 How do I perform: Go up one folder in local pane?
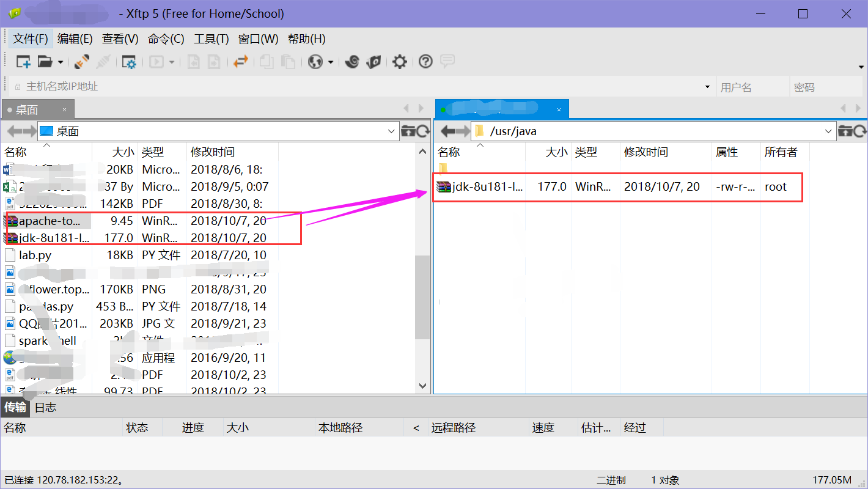point(408,131)
